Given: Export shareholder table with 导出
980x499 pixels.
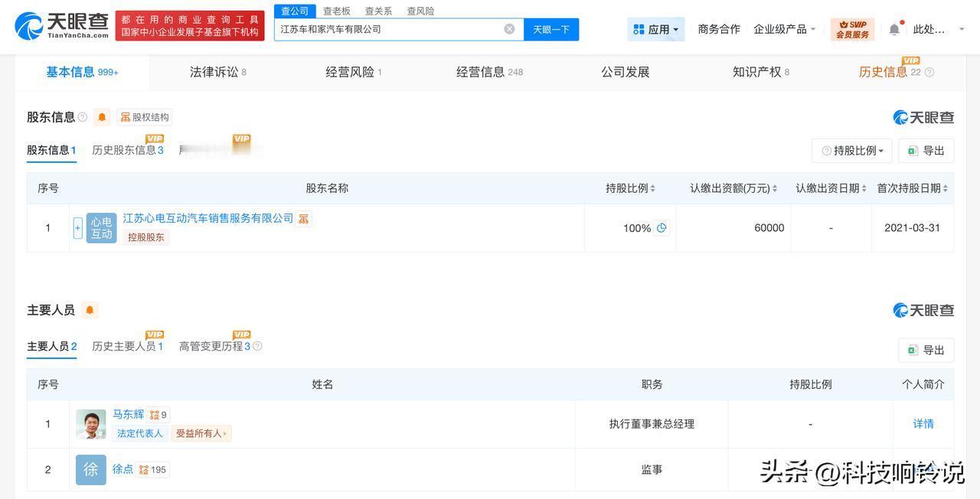Looking at the screenshot, I should click(x=926, y=151).
